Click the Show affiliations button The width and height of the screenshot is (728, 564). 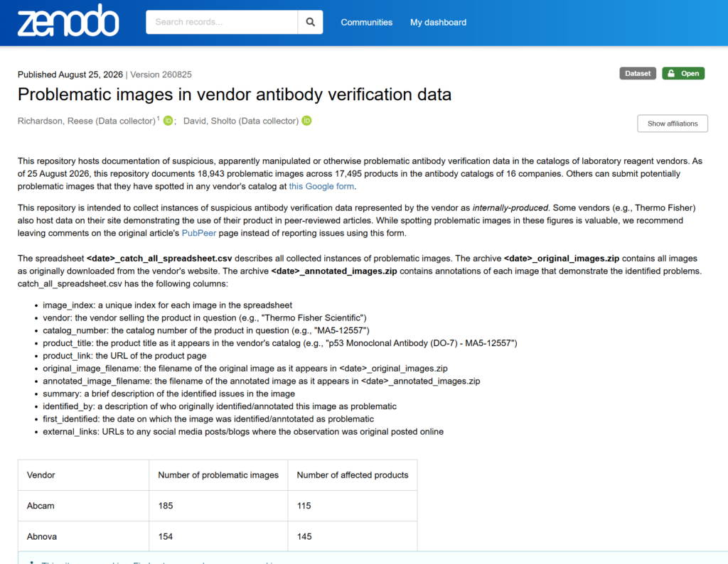tap(673, 124)
